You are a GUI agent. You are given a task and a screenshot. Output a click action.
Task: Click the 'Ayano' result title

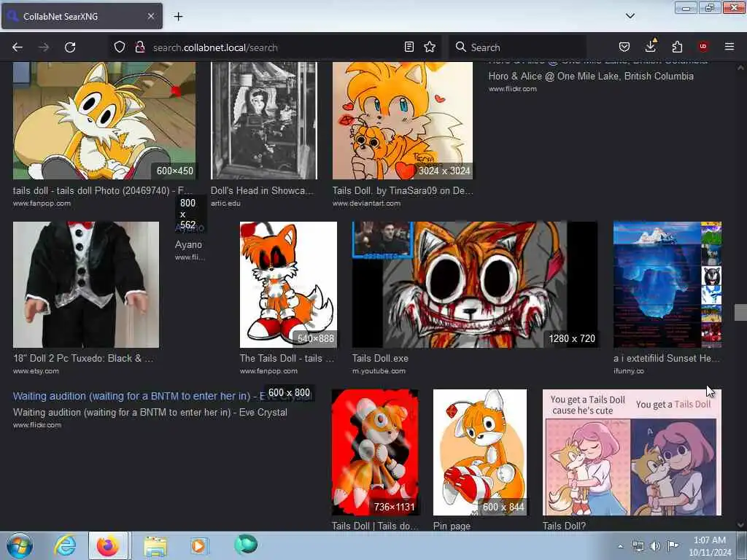click(x=188, y=244)
